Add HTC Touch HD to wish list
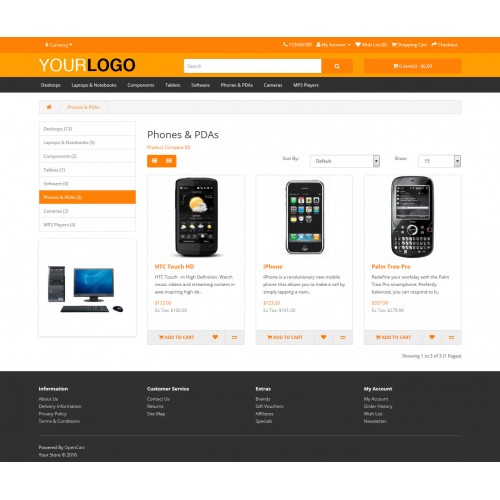The width and height of the screenshot is (500, 500). (215, 337)
